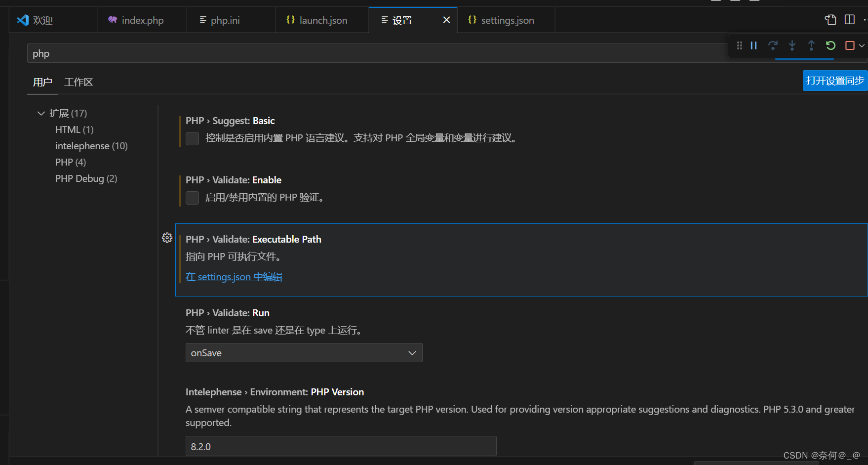Click the Step Into debug icon

tap(792, 45)
